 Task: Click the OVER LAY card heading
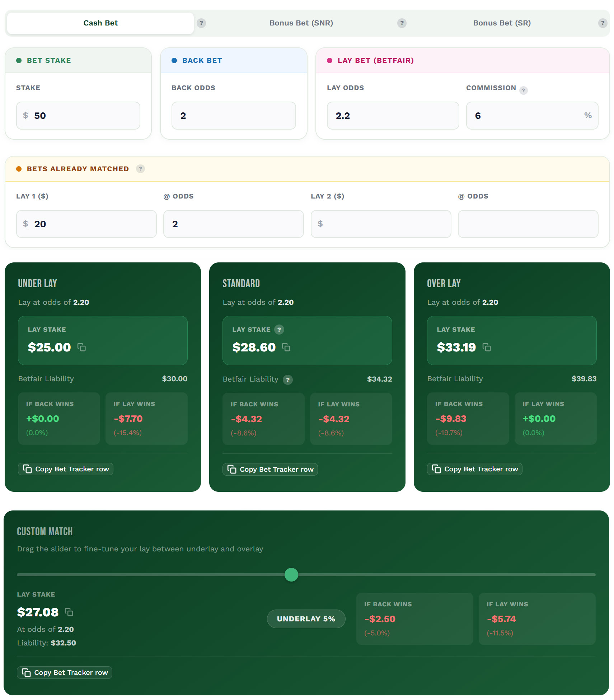pyautogui.click(x=444, y=284)
